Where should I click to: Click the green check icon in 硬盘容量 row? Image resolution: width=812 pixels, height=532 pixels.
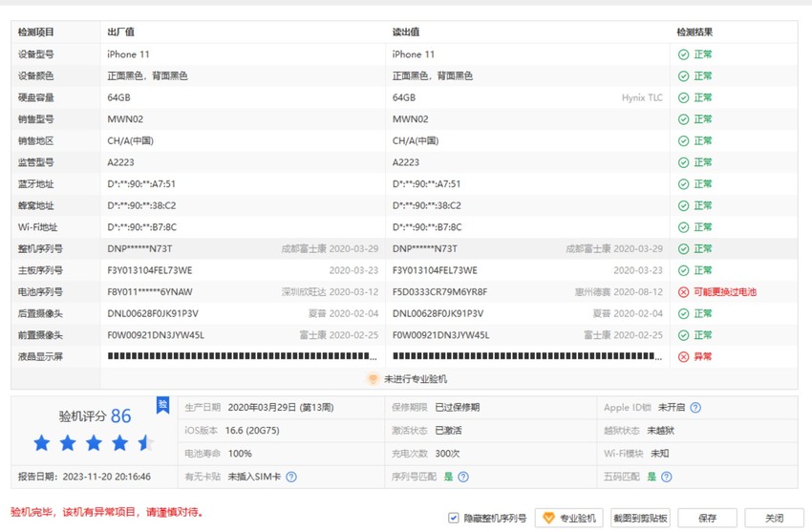tap(684, 97)
